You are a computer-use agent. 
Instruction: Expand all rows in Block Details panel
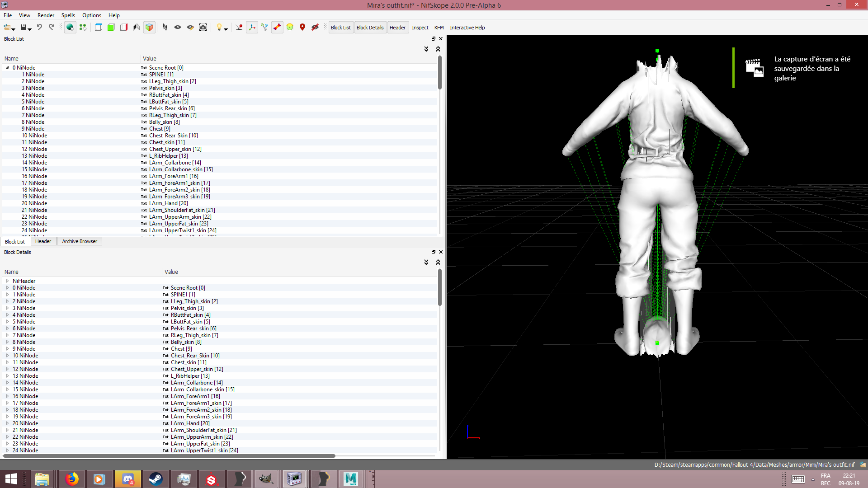426,262
